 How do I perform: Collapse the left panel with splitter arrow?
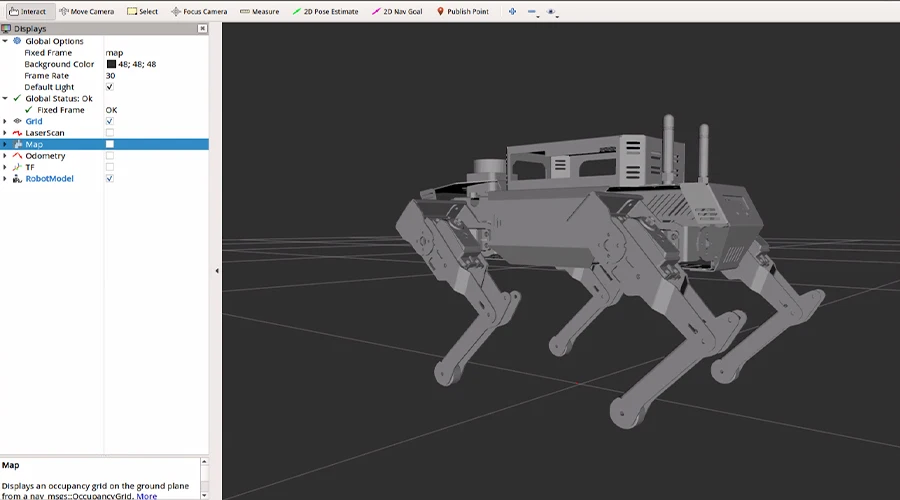tap(217, 270)
